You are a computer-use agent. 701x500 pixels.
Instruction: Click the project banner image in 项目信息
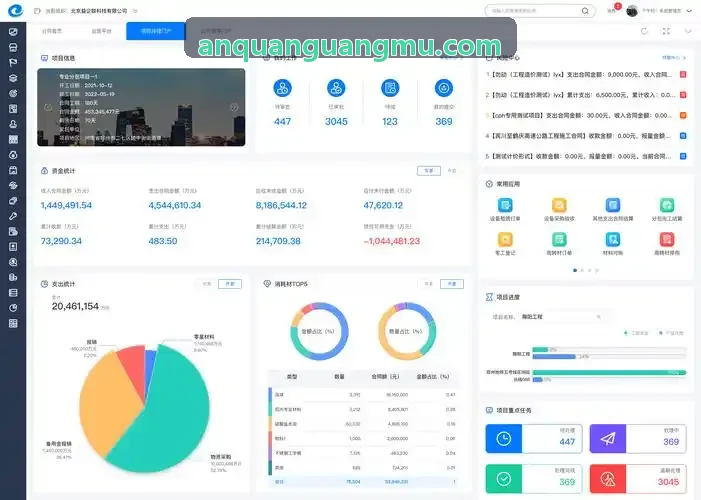(x=141, y=107)
